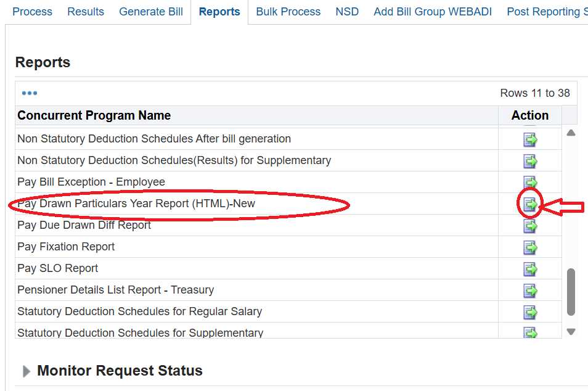588x391 pixels.
Task: Run Pensioner Details List Report - Treasury
Action: coord(530,290)
